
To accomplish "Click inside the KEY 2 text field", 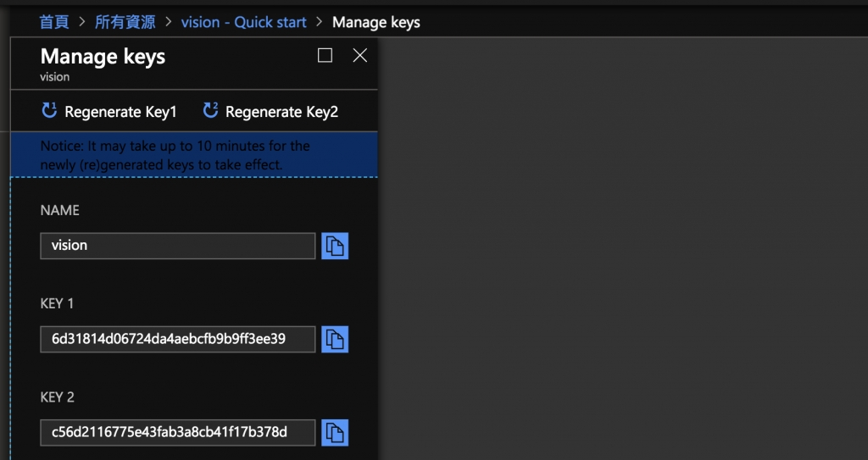I will tap(177, 432).
